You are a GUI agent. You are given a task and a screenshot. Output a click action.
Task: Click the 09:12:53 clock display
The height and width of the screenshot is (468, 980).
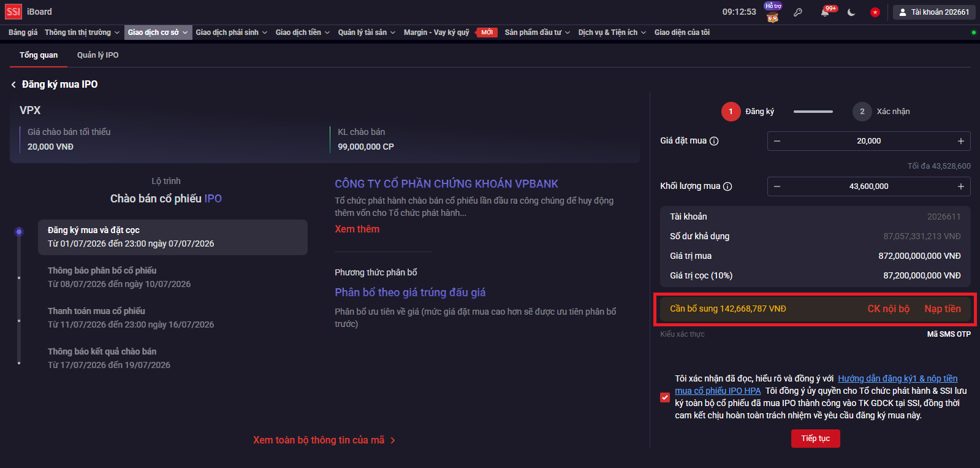coord(739,12)
